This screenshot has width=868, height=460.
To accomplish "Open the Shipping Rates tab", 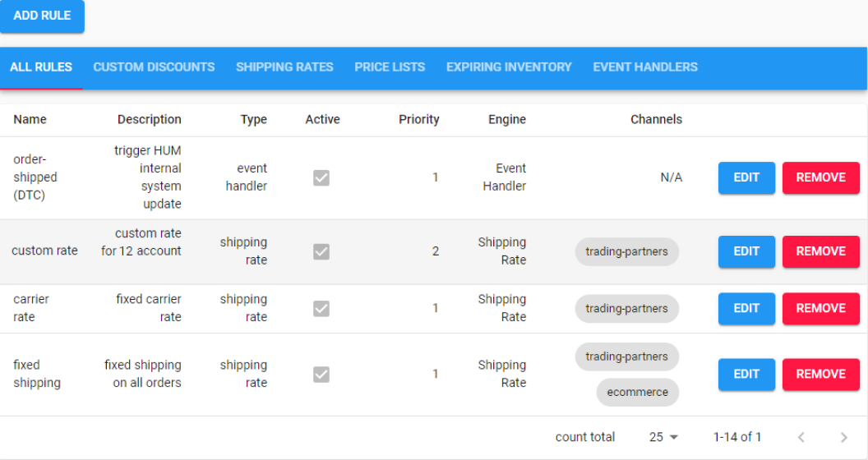I will (284, 67).
